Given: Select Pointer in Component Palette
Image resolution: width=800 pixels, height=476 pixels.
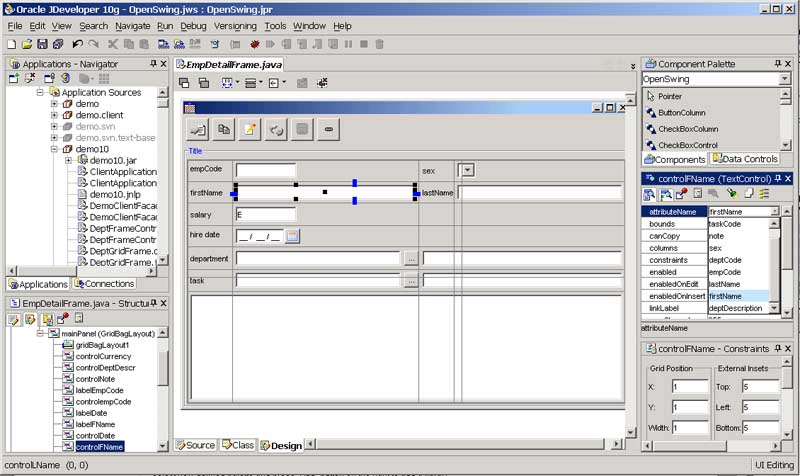Looking at the screenshot, I should (670, 96).
